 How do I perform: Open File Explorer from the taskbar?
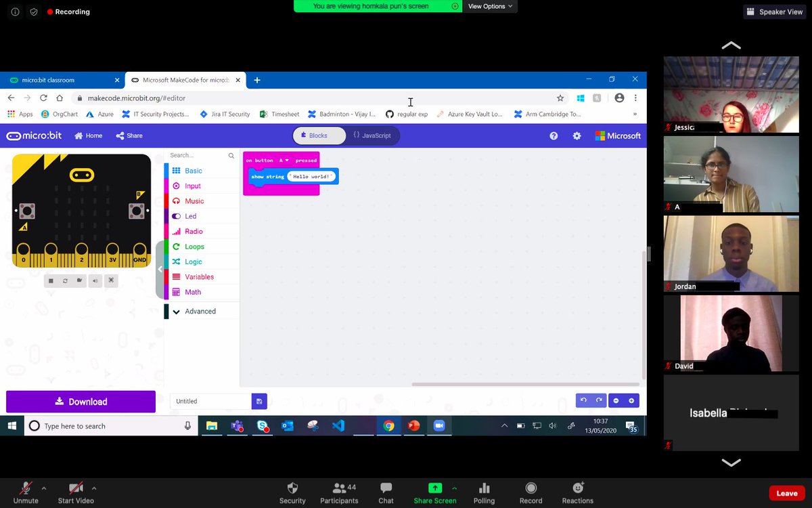pos(212,425)
